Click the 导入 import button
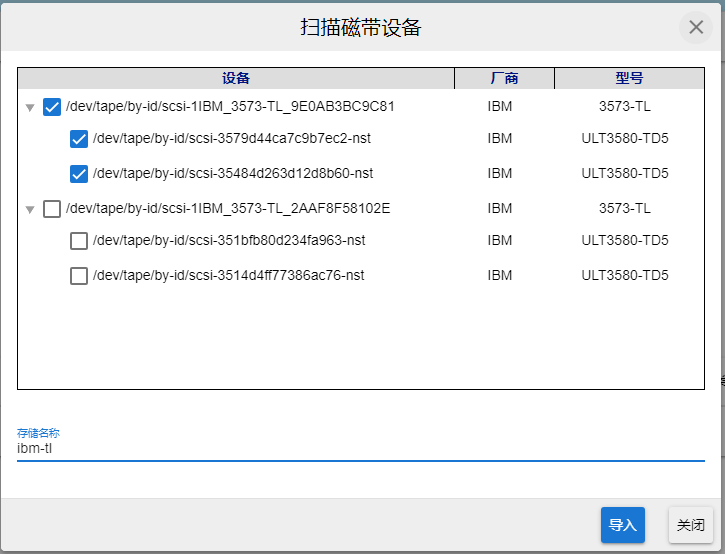 click(x=622, y=525)
